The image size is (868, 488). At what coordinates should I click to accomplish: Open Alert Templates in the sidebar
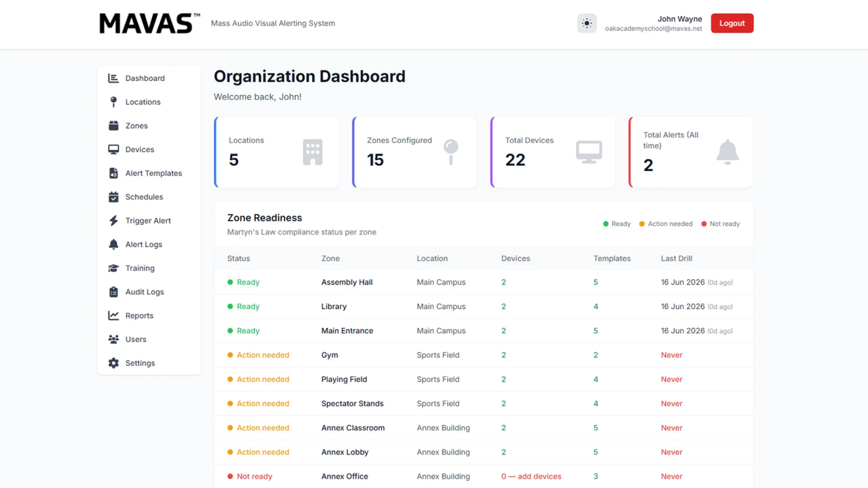pyautogui.click(x=149, y=173)
